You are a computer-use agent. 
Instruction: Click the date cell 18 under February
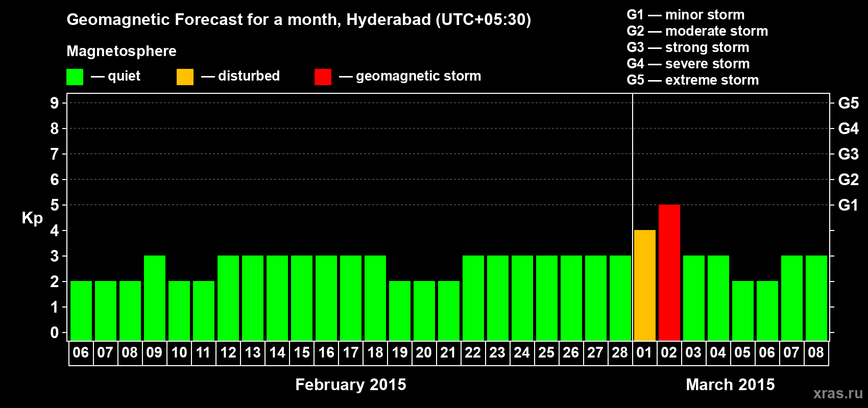pyautogui.click(x=375, y=353)
